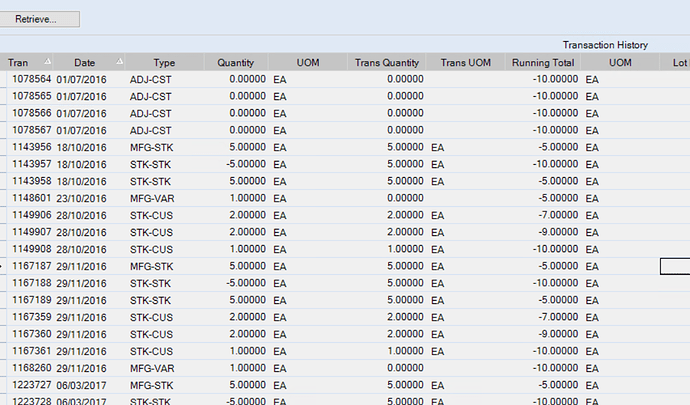690x405 pixels.
Task: Select transaction number 1078567
Action: point(32,130)
